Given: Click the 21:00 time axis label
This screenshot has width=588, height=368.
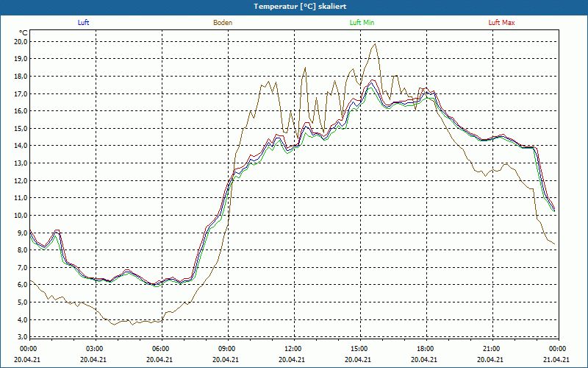Looking at the screenshot, I should [492, 349].
